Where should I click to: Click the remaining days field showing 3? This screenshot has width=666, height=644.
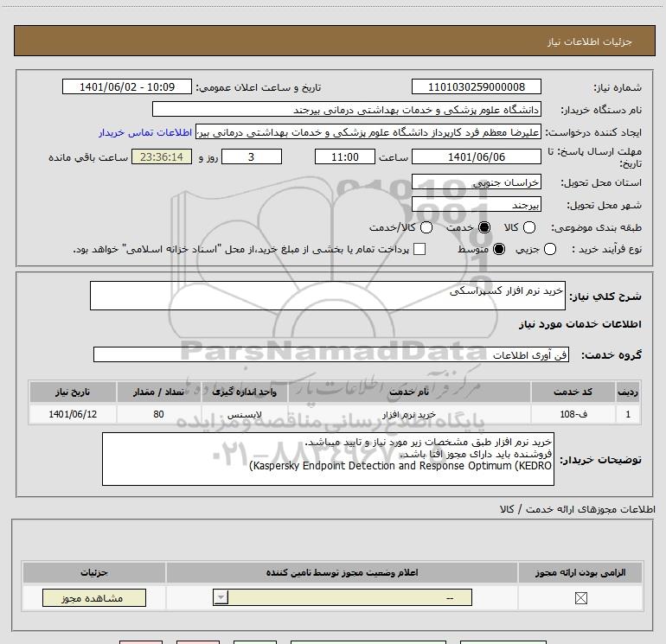[252, 157]
